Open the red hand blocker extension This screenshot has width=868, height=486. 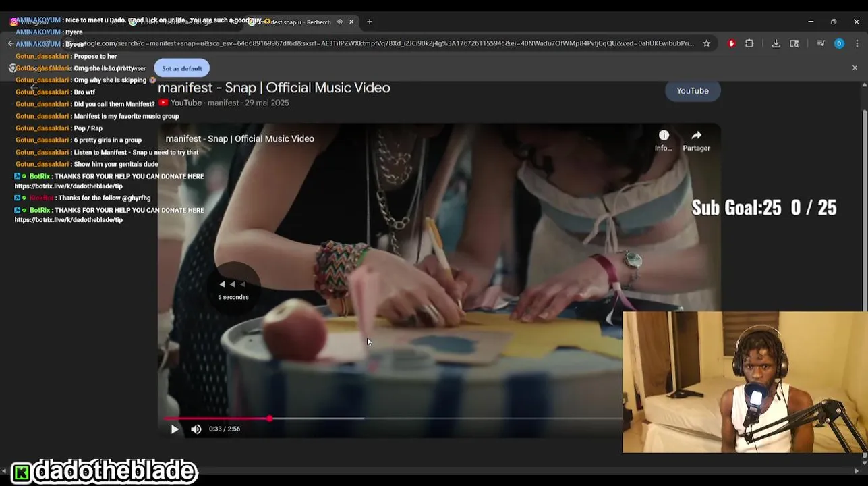point(731,43)
